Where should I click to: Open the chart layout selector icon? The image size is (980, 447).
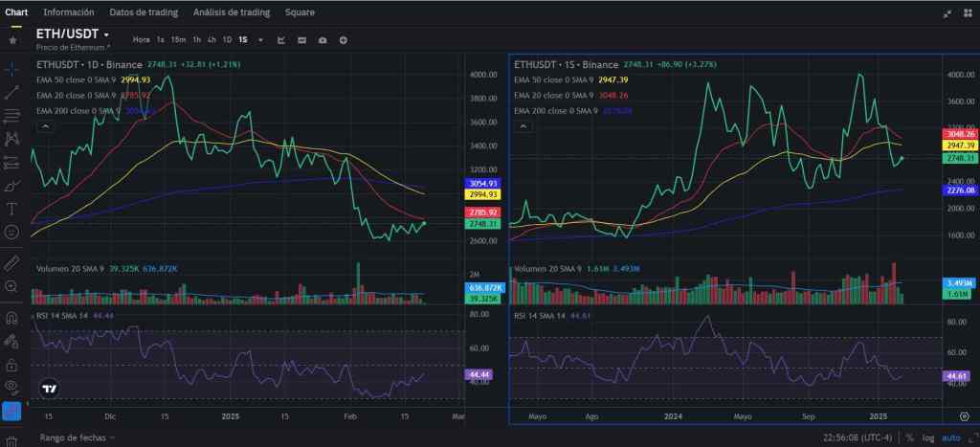pyautogui.click(x=301, y=40)
